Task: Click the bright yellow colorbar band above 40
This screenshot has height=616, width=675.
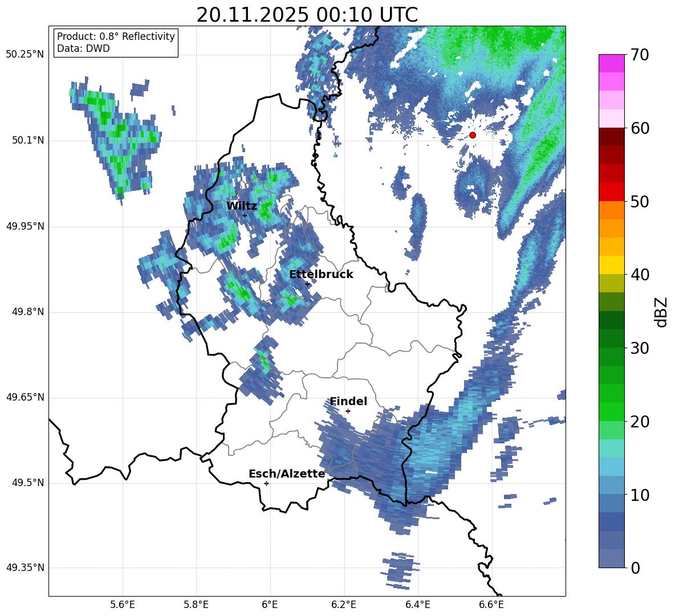Action: click(611, 265)
